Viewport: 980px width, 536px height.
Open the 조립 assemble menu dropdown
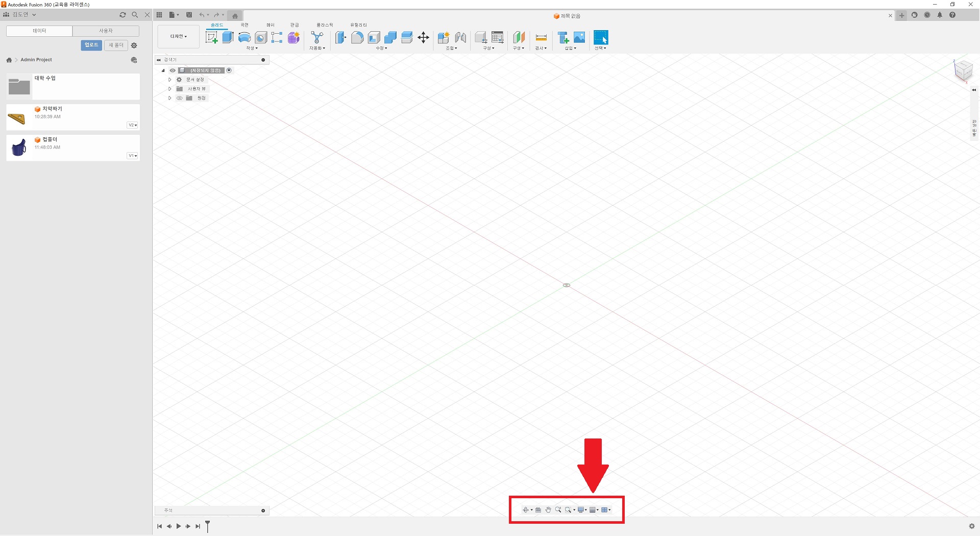pyautogui.click(x=451, y=48)
